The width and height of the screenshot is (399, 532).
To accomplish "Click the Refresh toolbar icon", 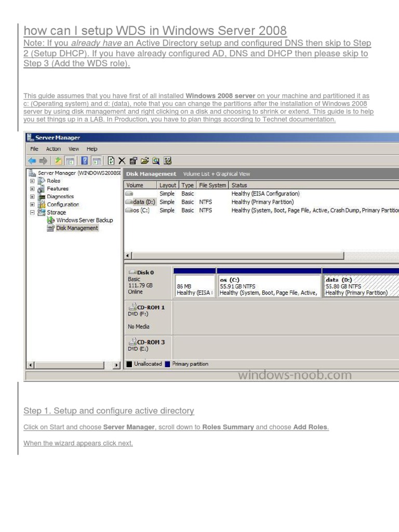I will [x=110, y=161].
